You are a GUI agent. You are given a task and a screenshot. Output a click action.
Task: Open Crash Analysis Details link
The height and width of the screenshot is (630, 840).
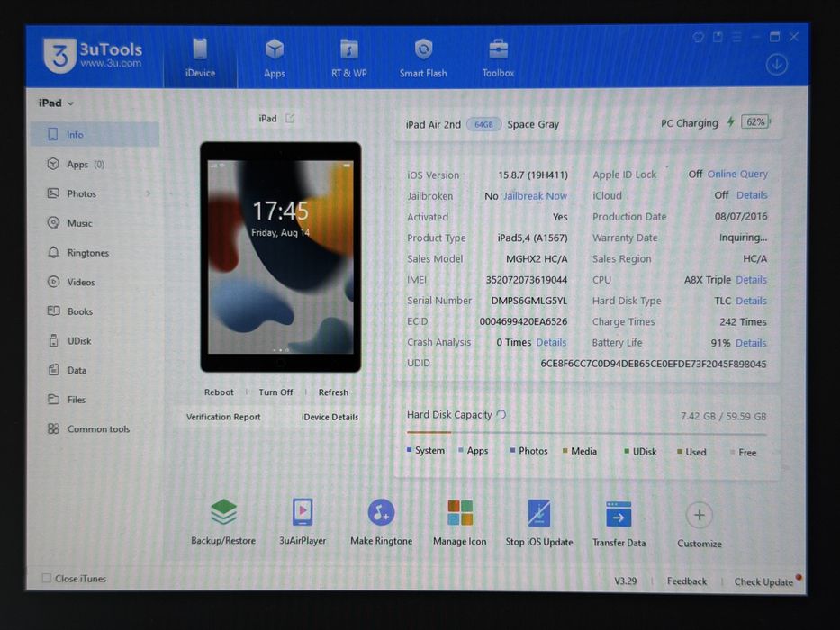(551, 342)
